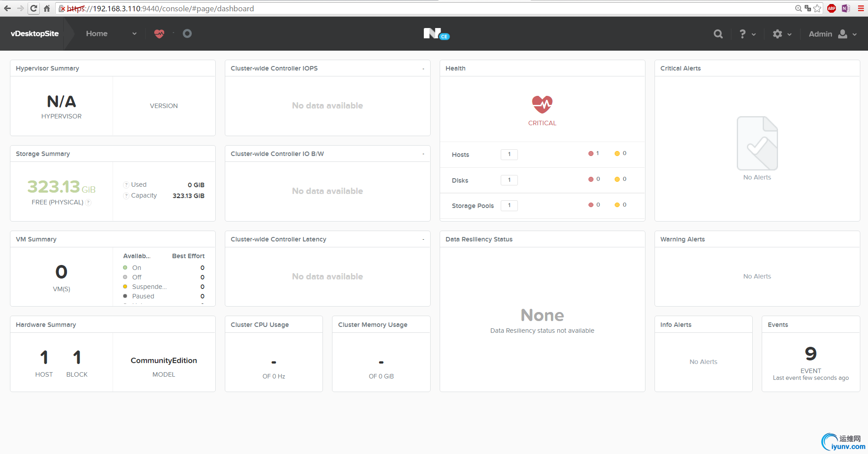Click the Info Alerts No Alerts text
Image resolution: width=868 pixels, height=454 pixels.
(703, 362)
